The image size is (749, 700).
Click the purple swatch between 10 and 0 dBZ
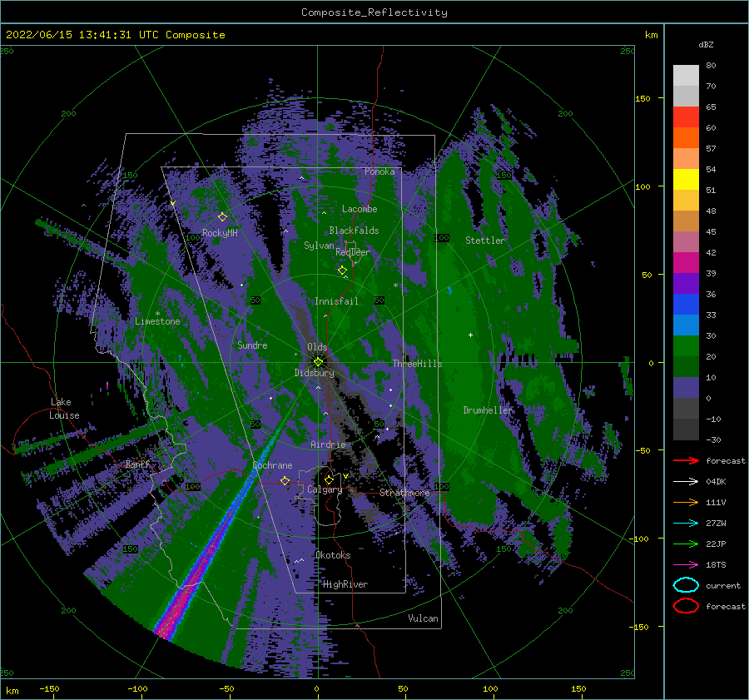pyautogui.click(x=686, y=388)
